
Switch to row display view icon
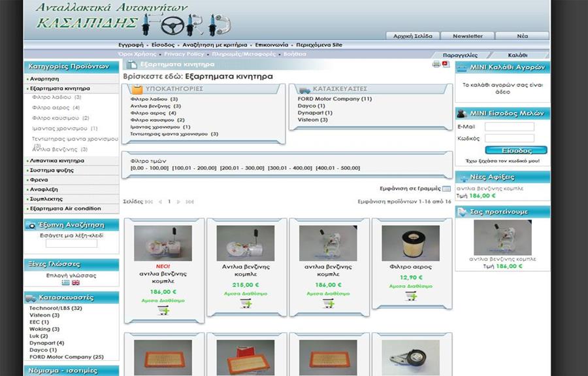click(x=446, y=188)
